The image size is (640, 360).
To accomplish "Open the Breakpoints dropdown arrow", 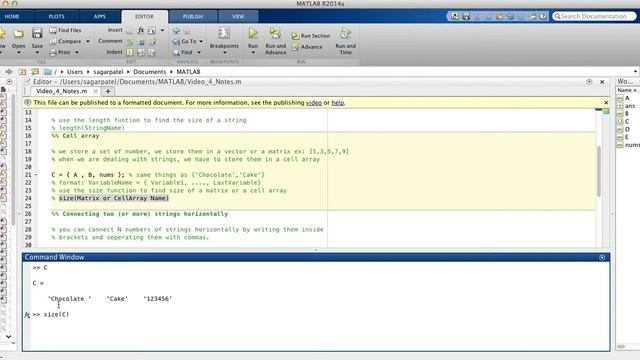I will (x=224, y=53).
